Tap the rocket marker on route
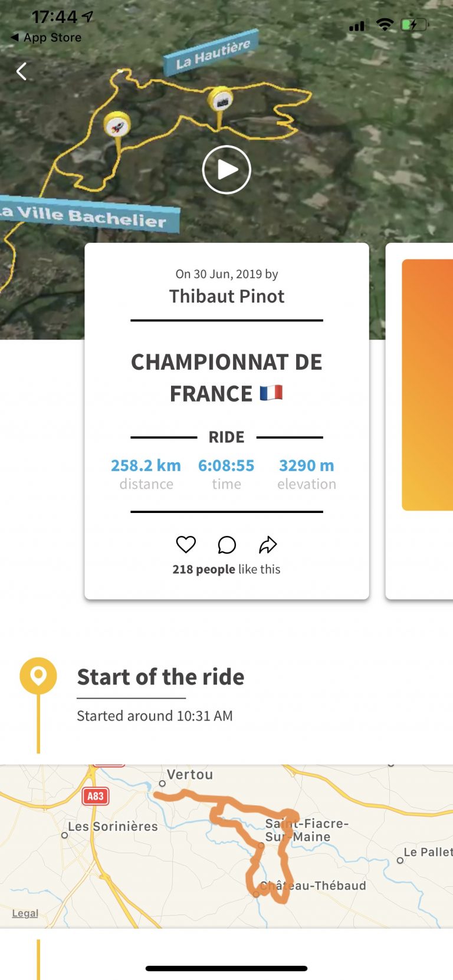The image size is (453, 980). click(x=117, y=125)
